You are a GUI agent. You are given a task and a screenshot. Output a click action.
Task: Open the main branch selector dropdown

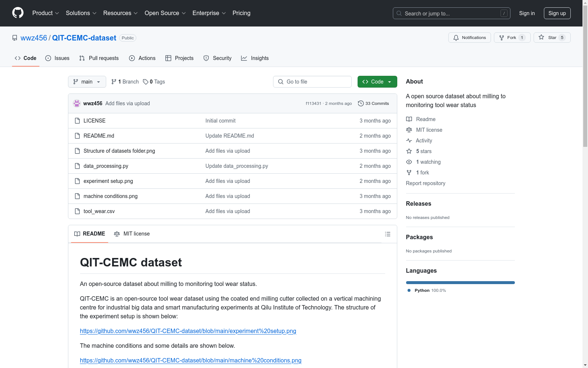87,82
